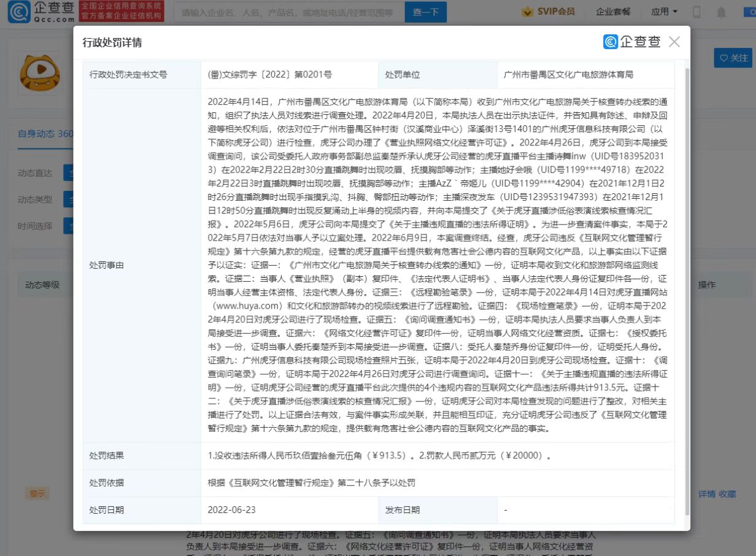
Task: Click the Huya company logo thumbnail
Action: tap(40, 72)
